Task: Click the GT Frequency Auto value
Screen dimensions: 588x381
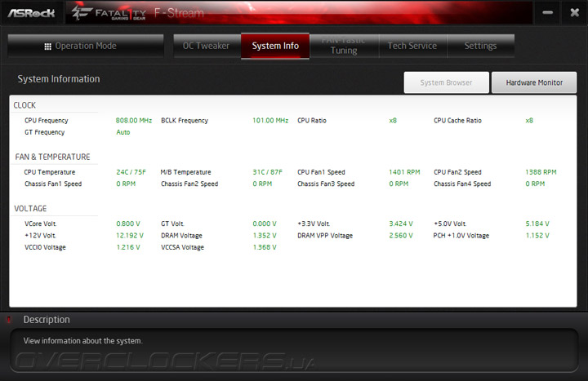Action: click(x=123, y=132)
